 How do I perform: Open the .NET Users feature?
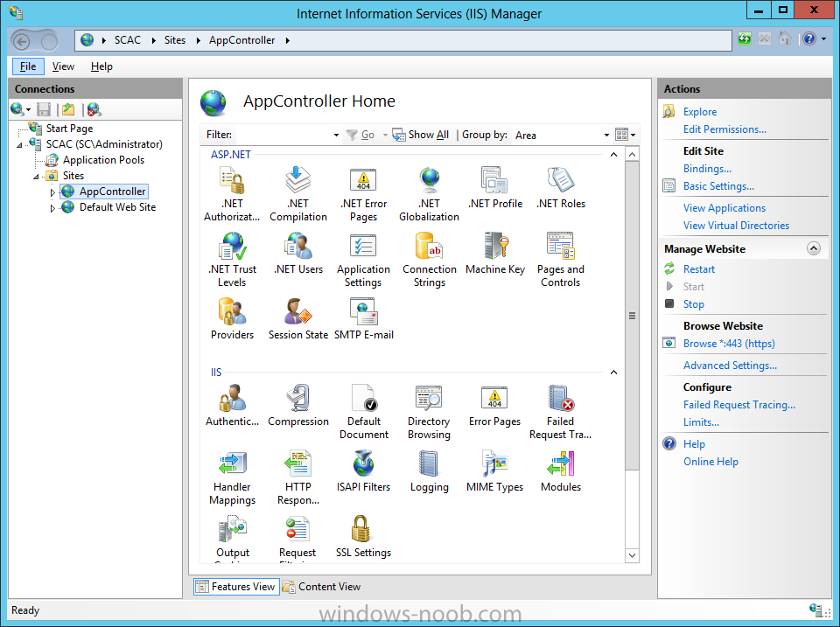pos(298,254)
